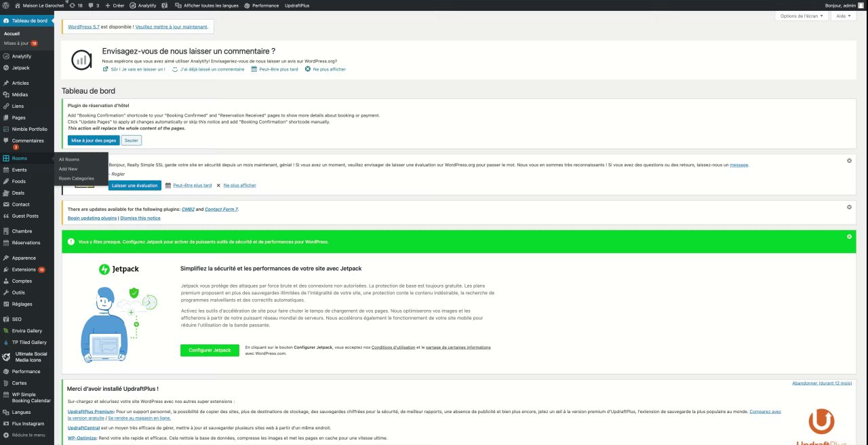Open the Jetpack sidebar menu item
Image resolution: width=868 pixels, height=445 pixels.
coord(27,68)
